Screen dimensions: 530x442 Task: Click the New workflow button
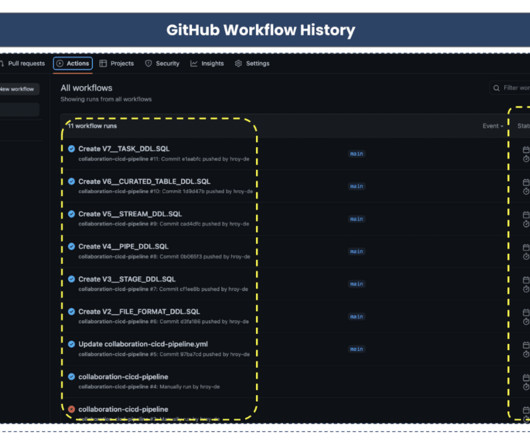tap(19, 89)
